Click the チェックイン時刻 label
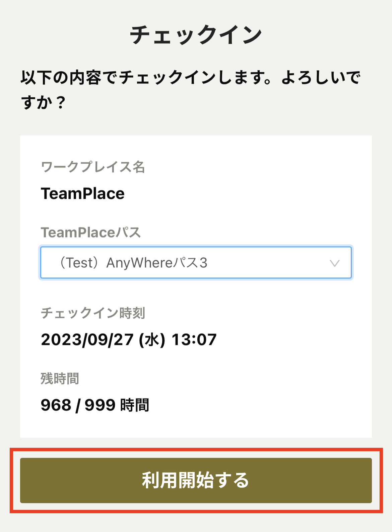 coord(93,313)
